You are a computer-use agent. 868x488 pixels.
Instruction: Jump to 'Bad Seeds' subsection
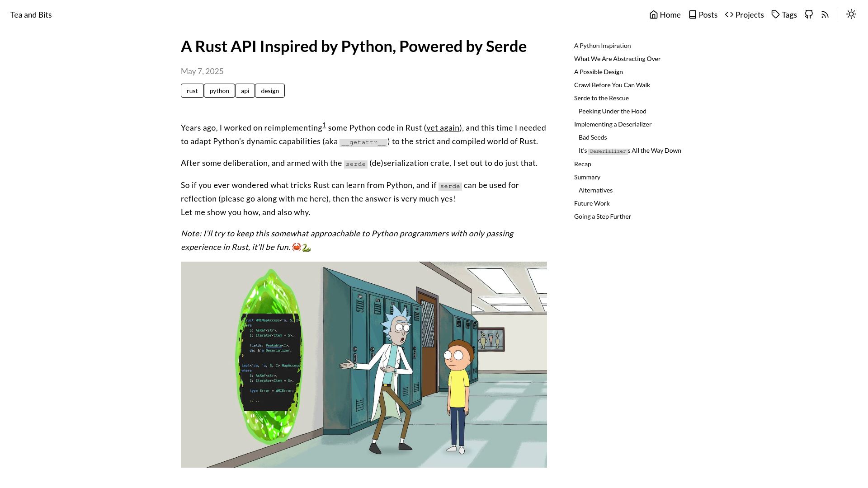tap(593, 137)
